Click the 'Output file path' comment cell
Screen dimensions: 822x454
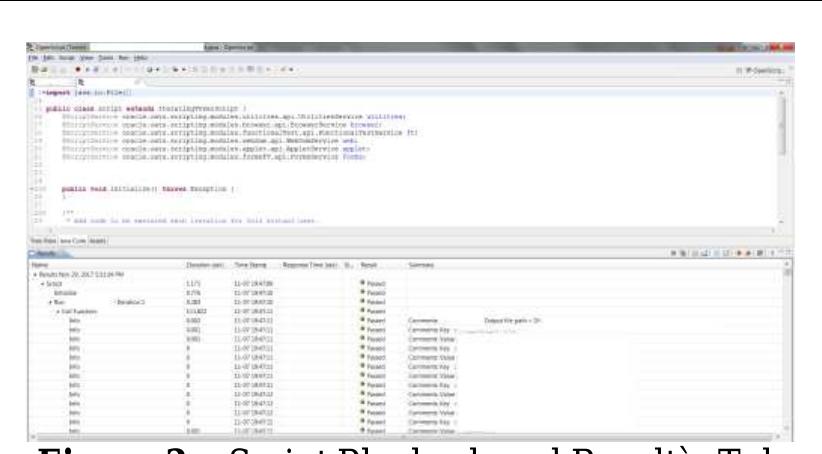tap(512, 320)
